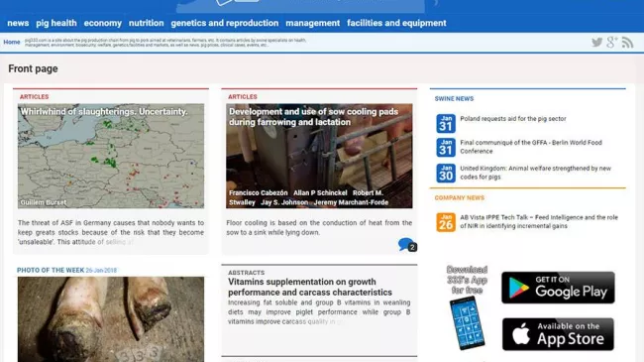Open the Google Plus icon link
The width and height of the screenshot is (644, 362).
pos(612,42)
